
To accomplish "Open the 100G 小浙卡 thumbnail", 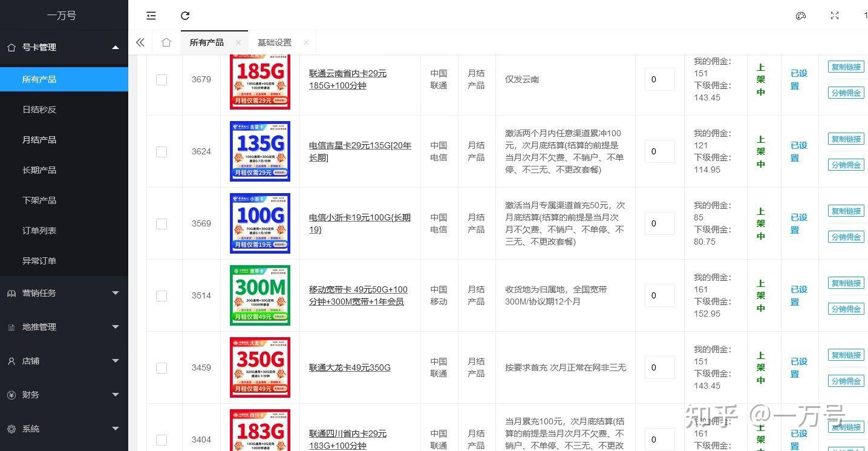I will (x=260, y=223).
